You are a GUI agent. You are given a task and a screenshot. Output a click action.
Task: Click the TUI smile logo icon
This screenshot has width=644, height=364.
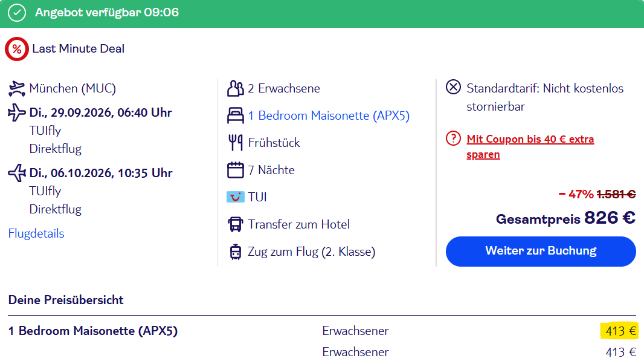236,197
